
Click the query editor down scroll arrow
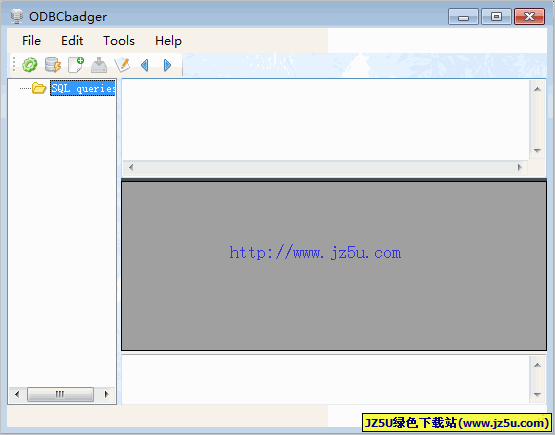click(537, 151)
